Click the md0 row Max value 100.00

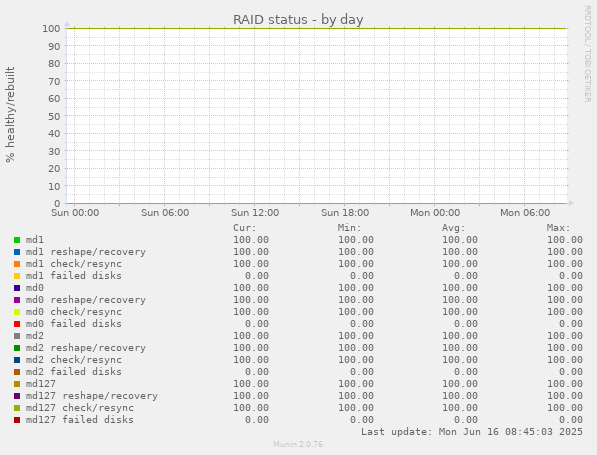point(565,288)
